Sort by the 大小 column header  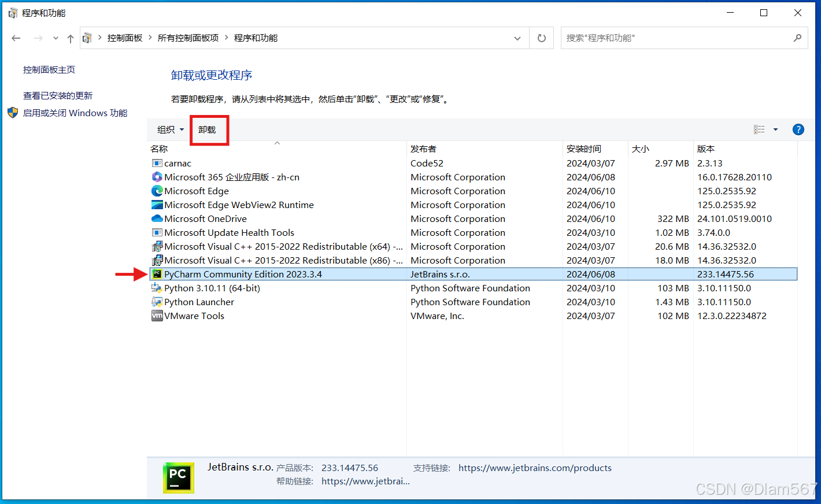pyautogui.click(x=661, y=149)
